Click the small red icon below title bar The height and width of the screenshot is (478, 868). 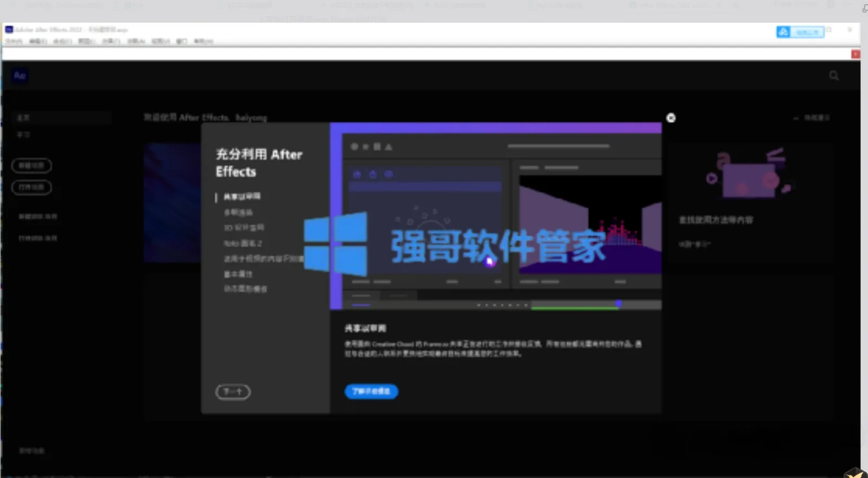tap(856, 54)
